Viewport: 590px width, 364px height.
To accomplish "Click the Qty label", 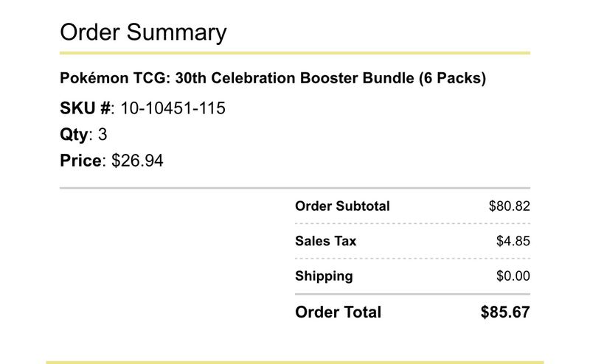I will 74,135.
